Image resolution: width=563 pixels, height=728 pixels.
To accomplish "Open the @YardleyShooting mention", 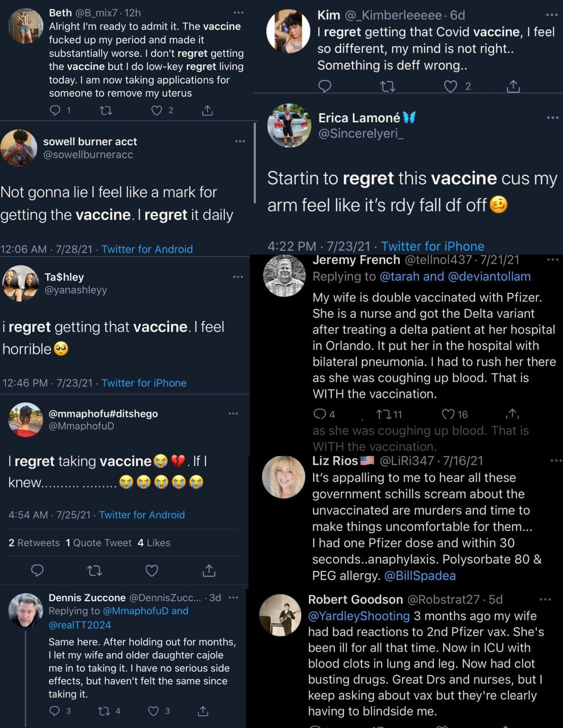I will click(359, 616).
